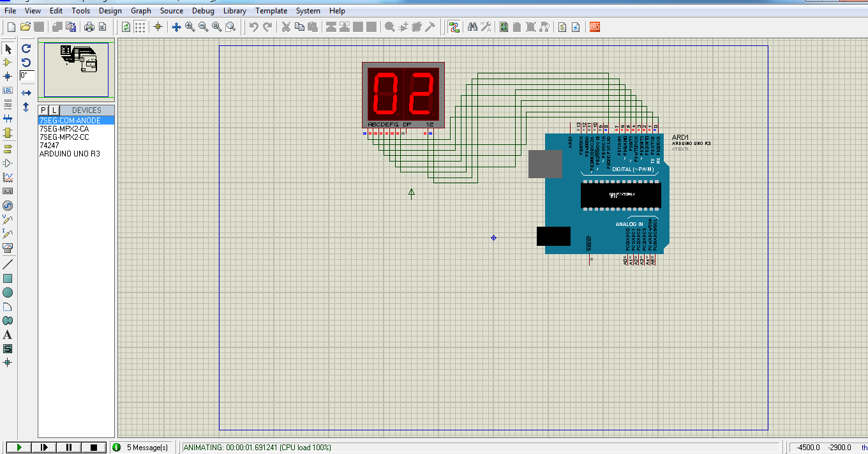Screen dimensions: 868x454
Task: Choose the 2D Graphics Symbols S tool
Action: point(8,349)
